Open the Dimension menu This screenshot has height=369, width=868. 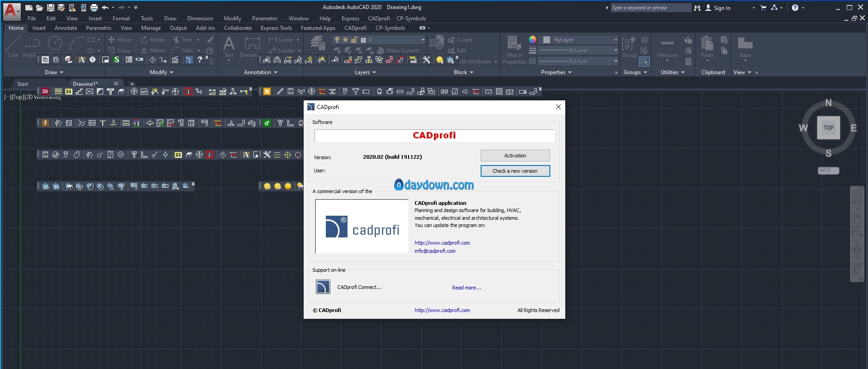click(200, 19)
